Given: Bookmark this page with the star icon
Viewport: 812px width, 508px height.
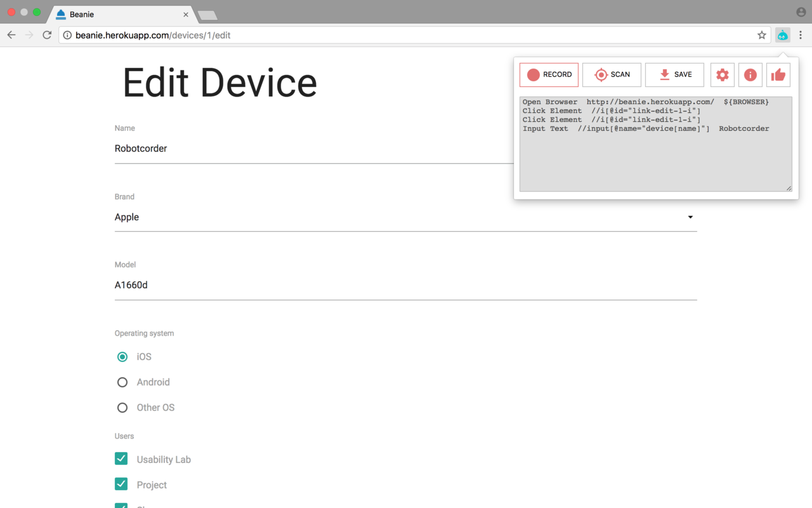Looking at the screenshot, I should coord(762,35).
